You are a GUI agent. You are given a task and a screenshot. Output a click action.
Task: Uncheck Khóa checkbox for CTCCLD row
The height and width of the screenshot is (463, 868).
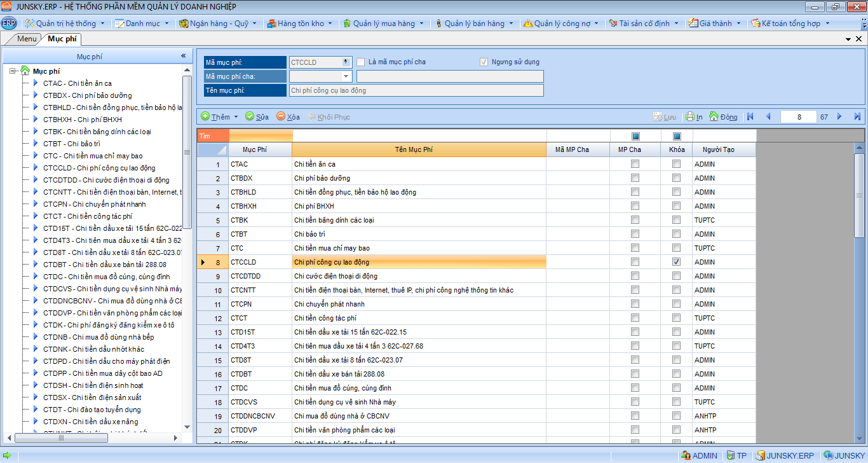pos(676,262)
